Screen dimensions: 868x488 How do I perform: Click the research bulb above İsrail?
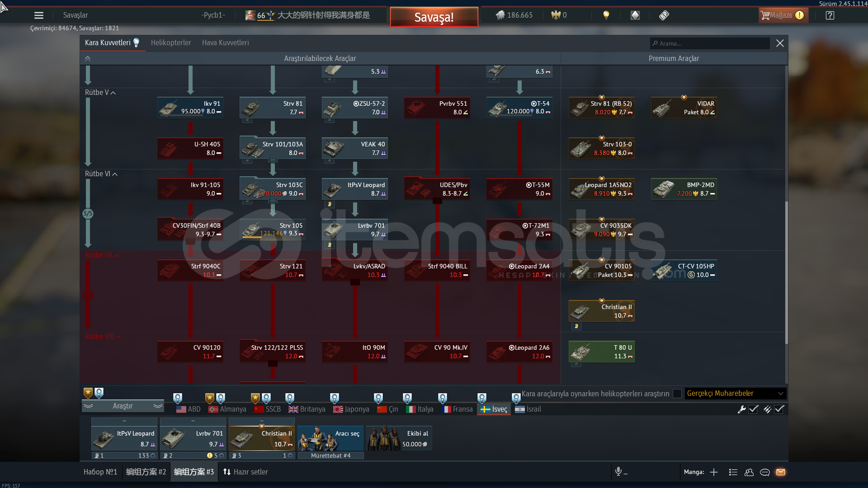516,398
